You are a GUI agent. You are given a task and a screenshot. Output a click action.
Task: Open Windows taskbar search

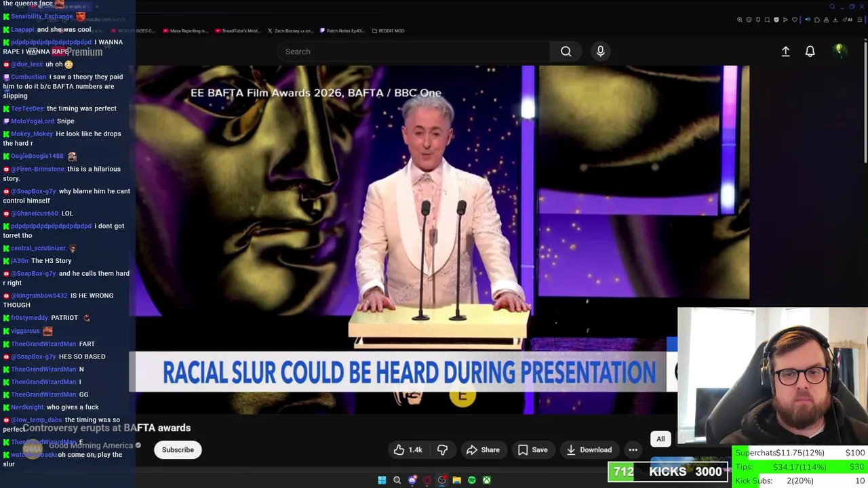click(x=397, y=480)
